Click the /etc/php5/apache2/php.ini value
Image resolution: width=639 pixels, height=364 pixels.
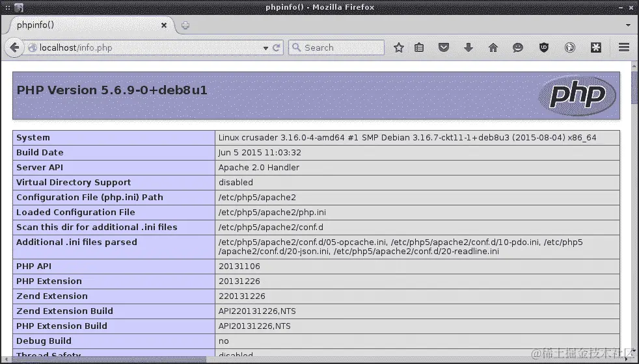coord(272,212)
